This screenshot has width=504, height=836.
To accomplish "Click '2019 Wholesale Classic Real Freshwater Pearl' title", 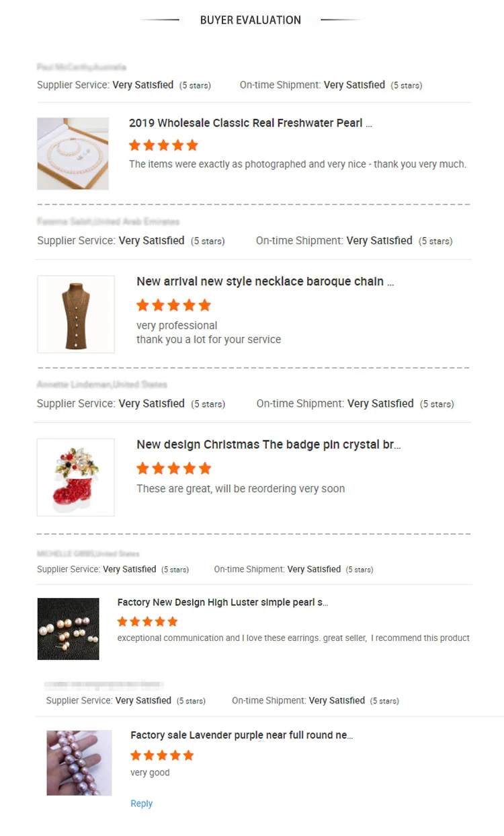I will click(250, 123).
